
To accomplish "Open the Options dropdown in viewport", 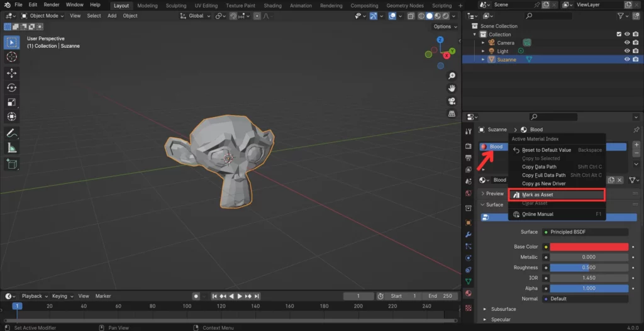I will pyautogui.click(x=445, y=26).
